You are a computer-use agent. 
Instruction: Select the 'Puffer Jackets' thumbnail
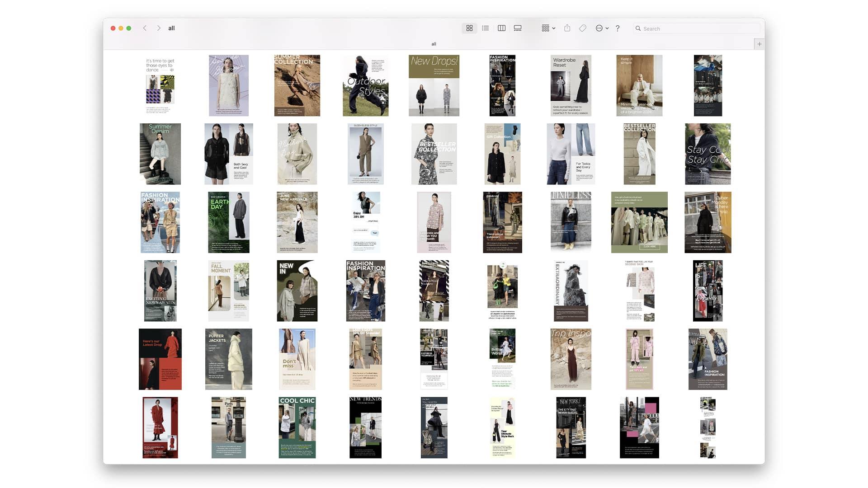[x=229, y=359]
